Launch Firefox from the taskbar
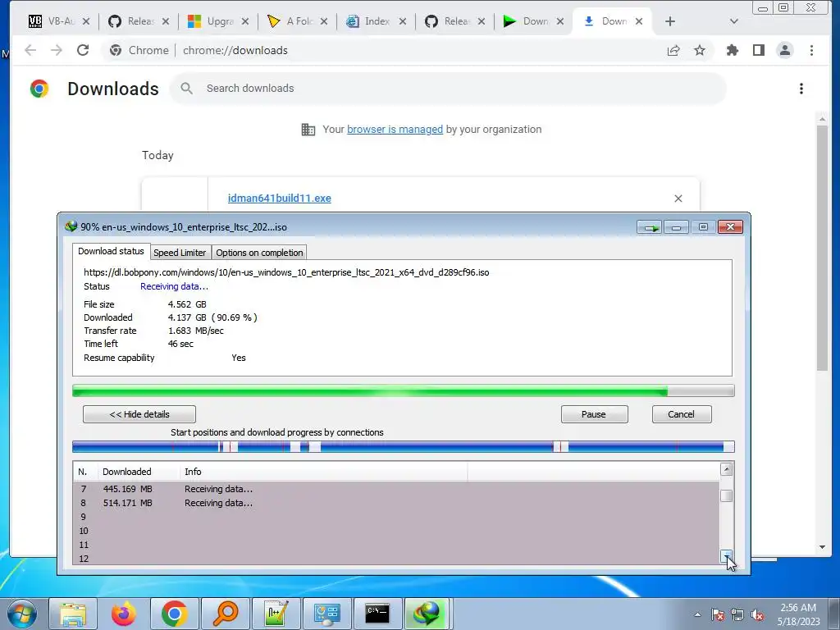 tap(123, 614)
